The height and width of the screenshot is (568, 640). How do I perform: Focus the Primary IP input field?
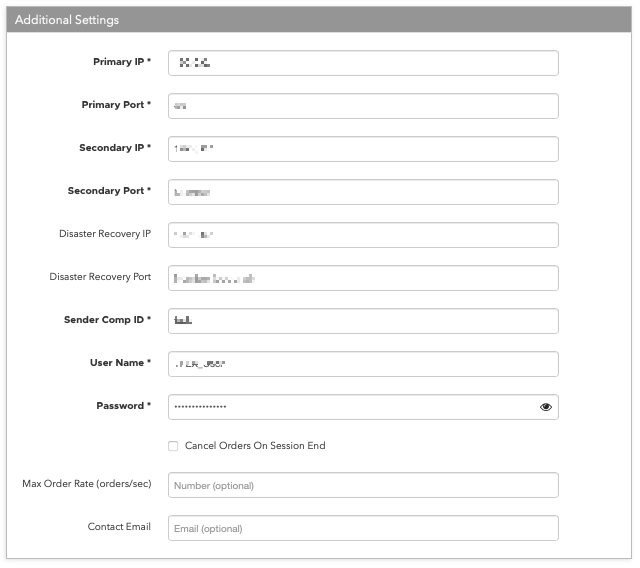click(363, 63)
